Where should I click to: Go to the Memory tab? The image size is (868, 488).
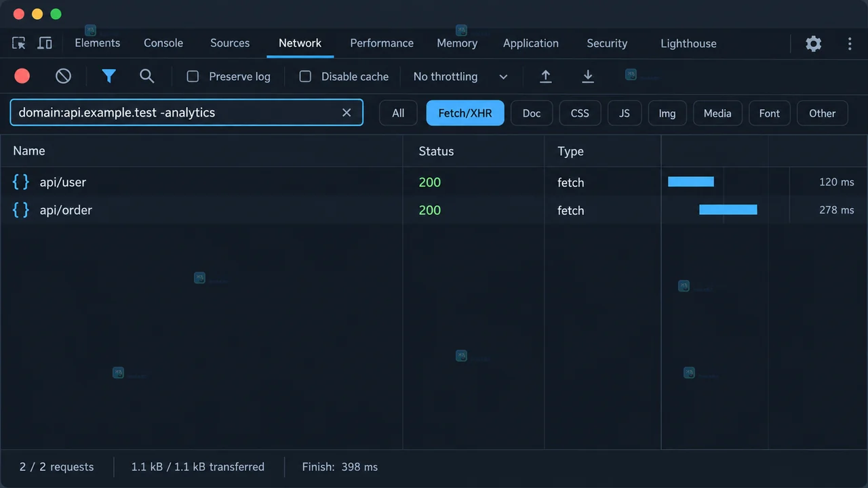[457, 43]
